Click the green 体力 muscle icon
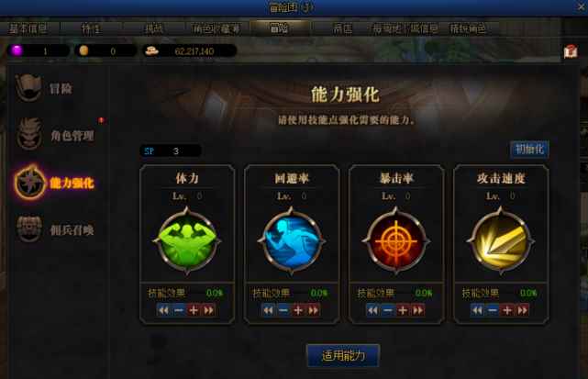Screen dimensions: 588x379 (x=187, y=240)
